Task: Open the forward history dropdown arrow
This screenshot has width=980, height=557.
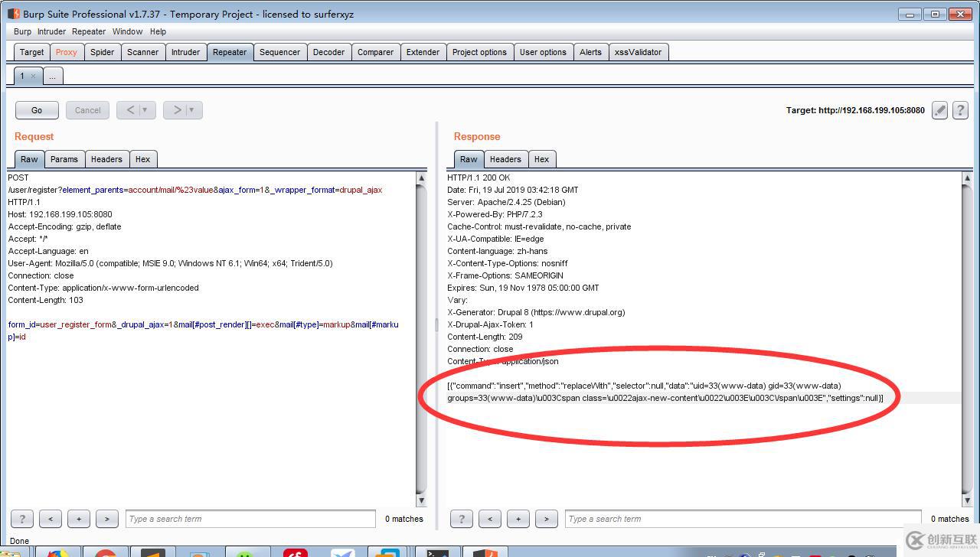Action: tap(192, 110)
